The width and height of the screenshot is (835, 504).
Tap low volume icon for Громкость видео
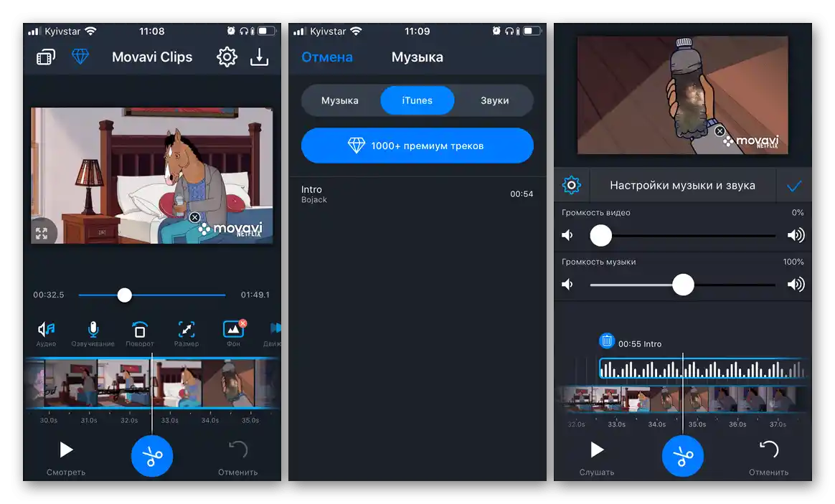(x=567, y=235)
